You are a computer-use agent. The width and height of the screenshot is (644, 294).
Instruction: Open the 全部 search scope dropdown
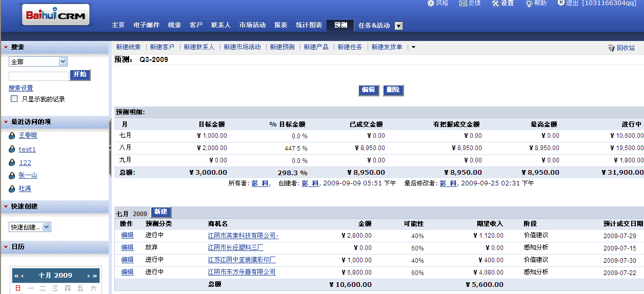click(x=63, y=61)
